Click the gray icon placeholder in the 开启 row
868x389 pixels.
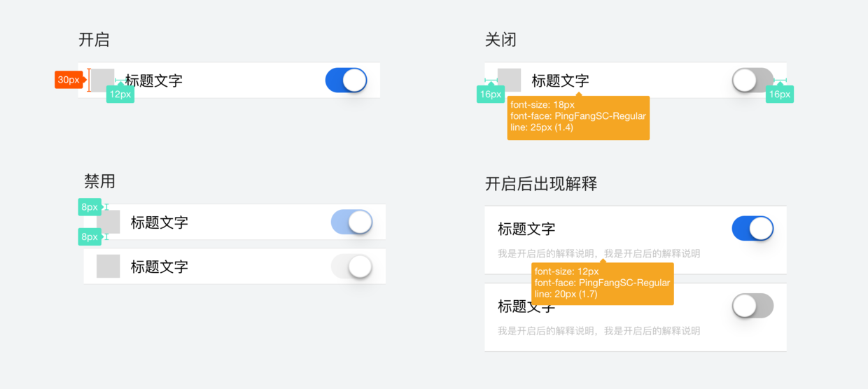coord(104,80)
